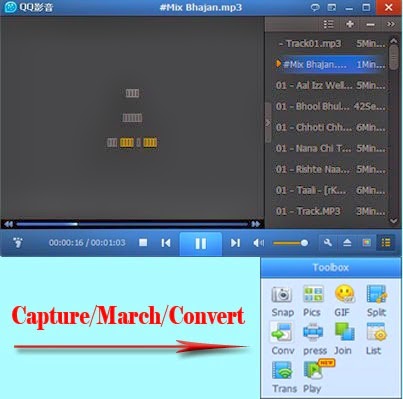The image size is (403, 399).
Task: Open the Trans transfer tool
Action: (284, 377)
